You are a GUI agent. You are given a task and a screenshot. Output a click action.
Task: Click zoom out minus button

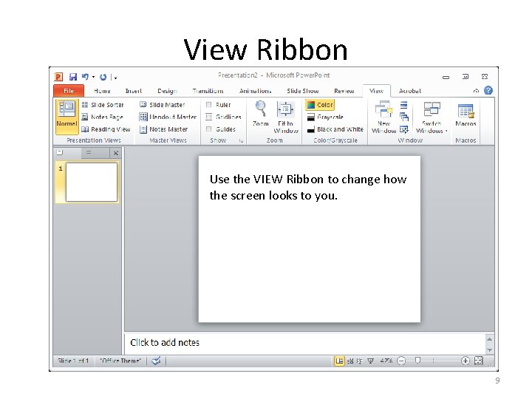click(x=401, y=361)
